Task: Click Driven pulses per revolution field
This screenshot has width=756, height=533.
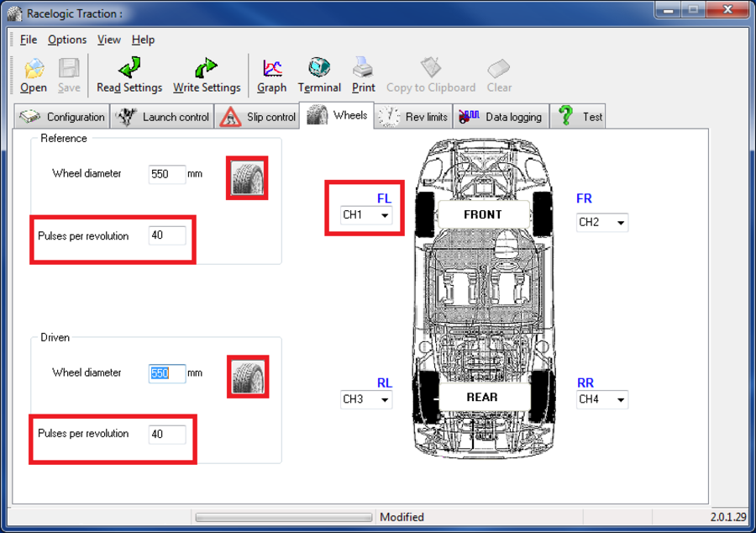Action: [x=167, y=434]
